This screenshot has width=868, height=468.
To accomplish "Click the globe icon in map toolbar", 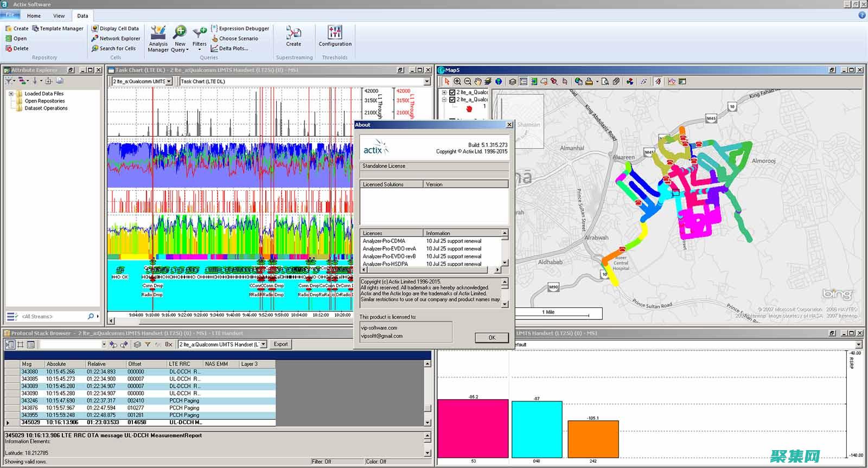I will [x=498, y=81].
